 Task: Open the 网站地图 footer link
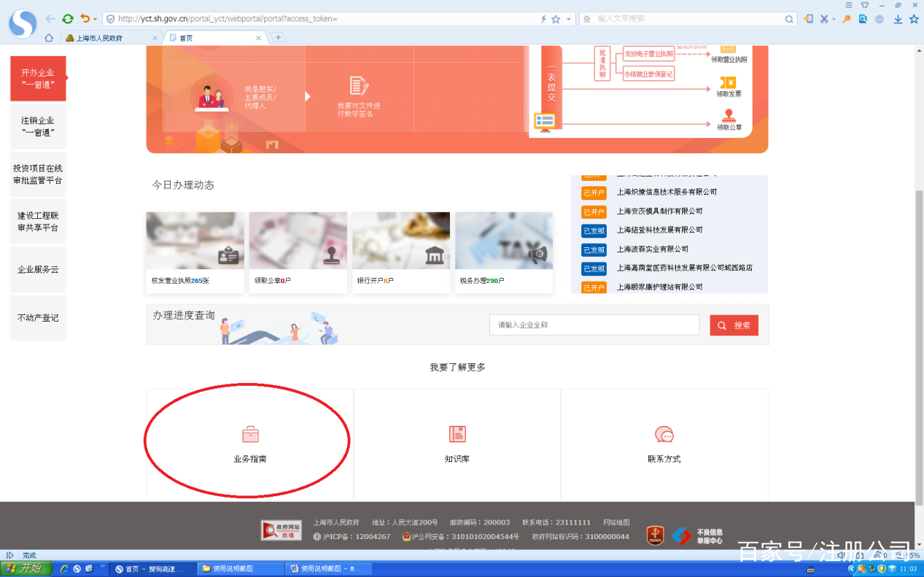618,522
